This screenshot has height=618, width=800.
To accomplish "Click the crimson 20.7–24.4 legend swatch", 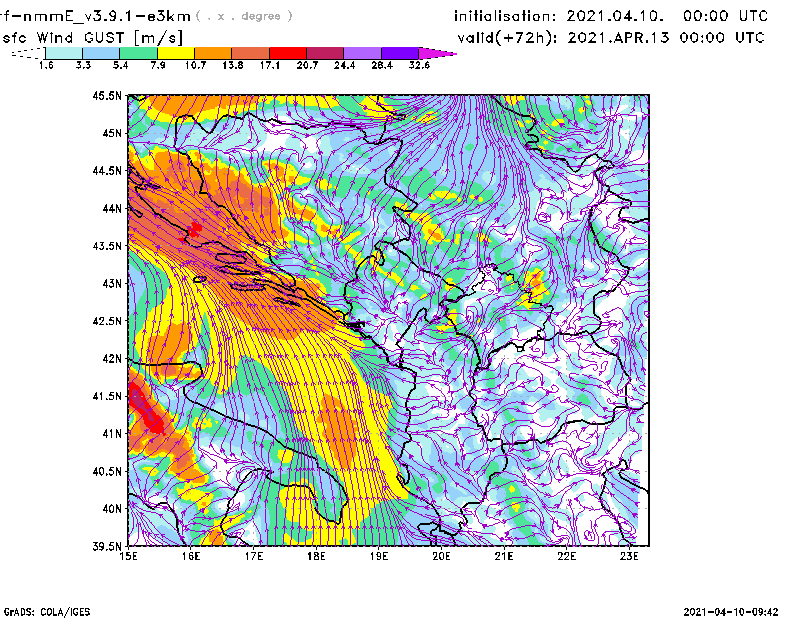I will 325,53.
